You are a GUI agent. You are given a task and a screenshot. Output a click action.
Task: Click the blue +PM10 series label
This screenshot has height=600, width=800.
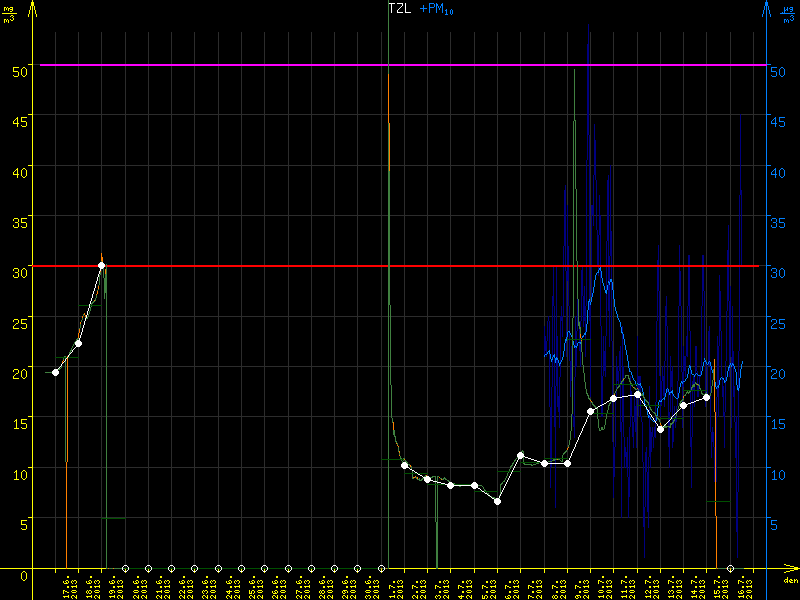click(x=438, y=9)
